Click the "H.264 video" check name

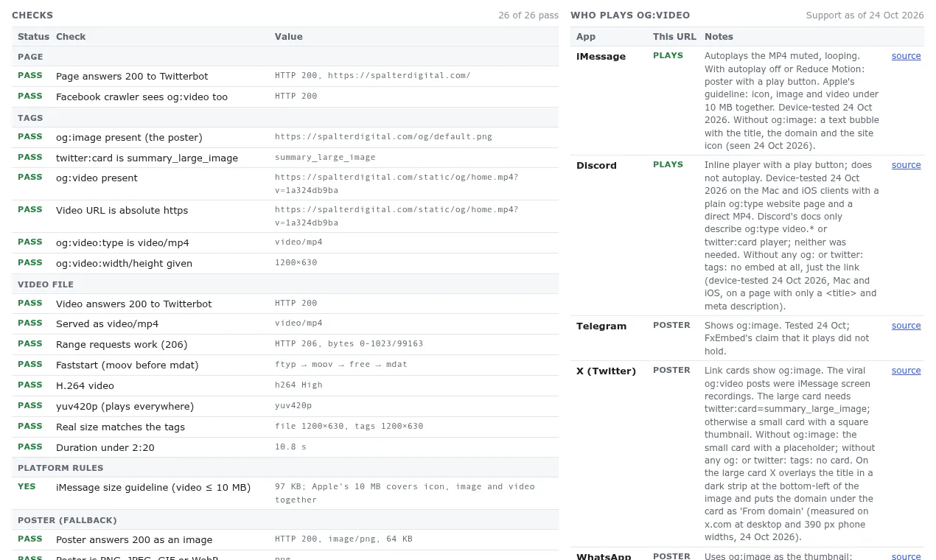pyautogui.click(x=85, y=386)
